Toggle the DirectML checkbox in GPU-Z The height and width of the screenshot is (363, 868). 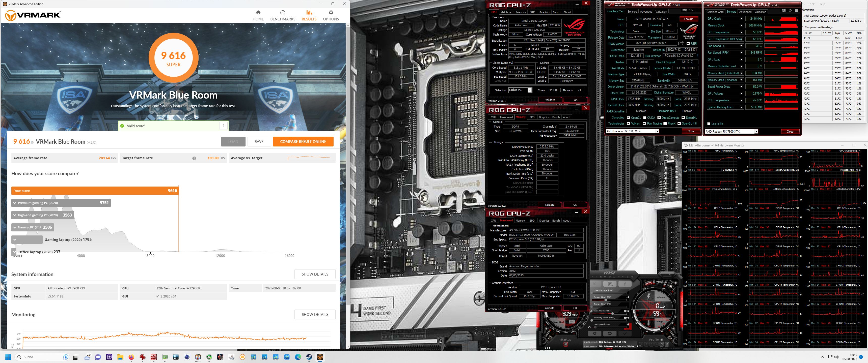tap(683, 117)
